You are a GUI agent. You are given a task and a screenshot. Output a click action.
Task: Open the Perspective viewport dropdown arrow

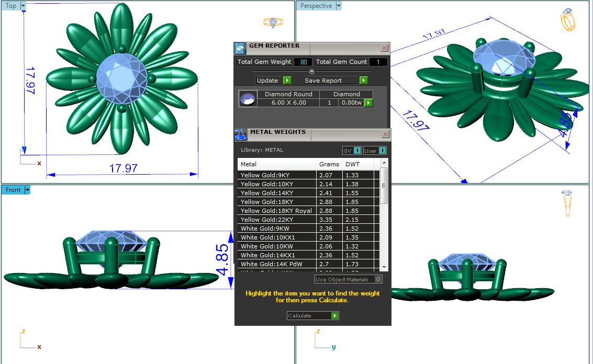click(339, 6)
